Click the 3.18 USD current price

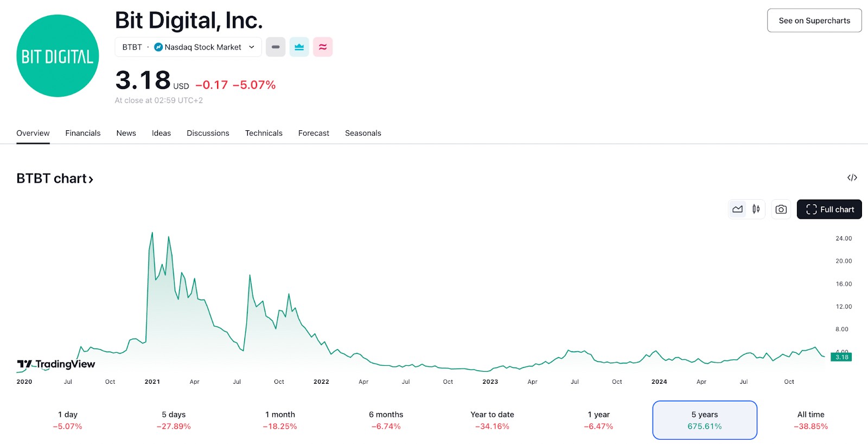[152, 80]
